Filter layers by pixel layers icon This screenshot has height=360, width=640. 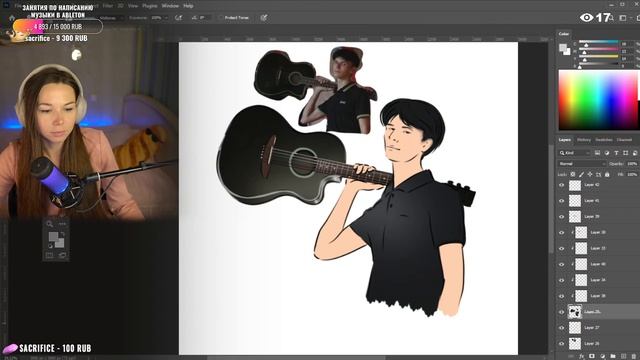point(597,153)
